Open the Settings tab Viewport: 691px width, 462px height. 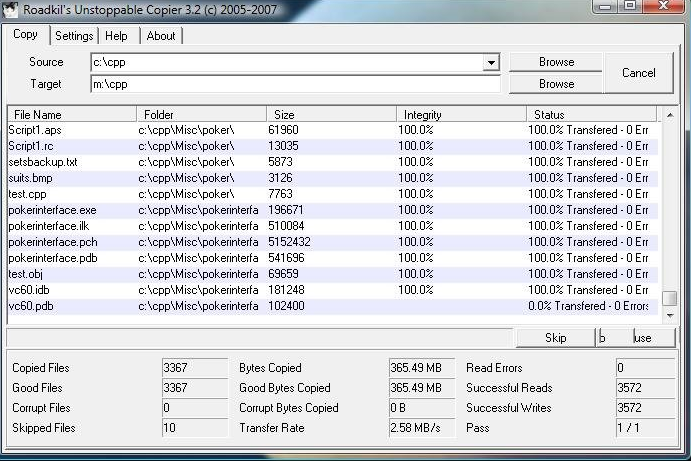pos(74,36)
